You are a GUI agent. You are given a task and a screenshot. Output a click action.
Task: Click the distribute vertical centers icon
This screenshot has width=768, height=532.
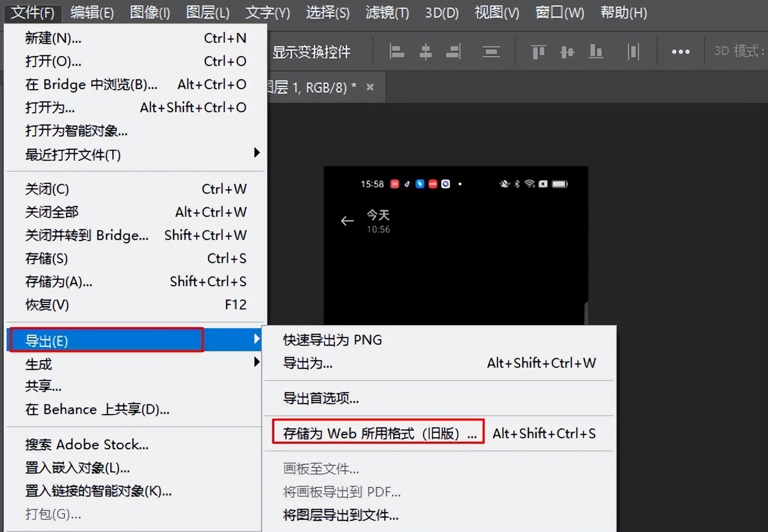[x=491, y=51]
